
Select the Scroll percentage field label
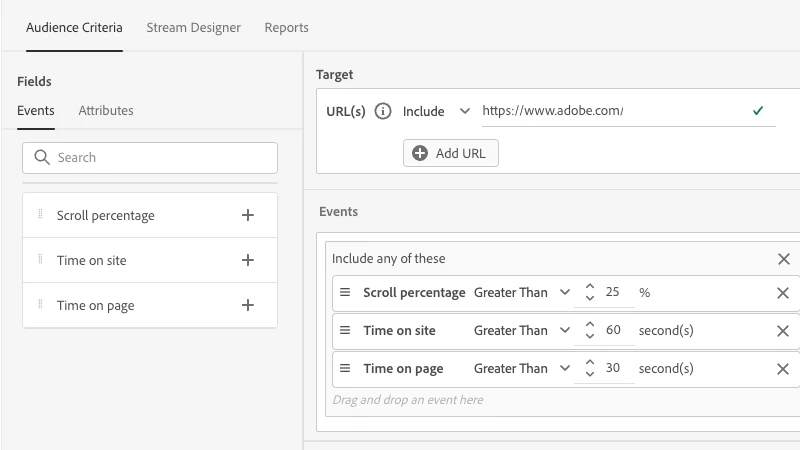point(106,216)
